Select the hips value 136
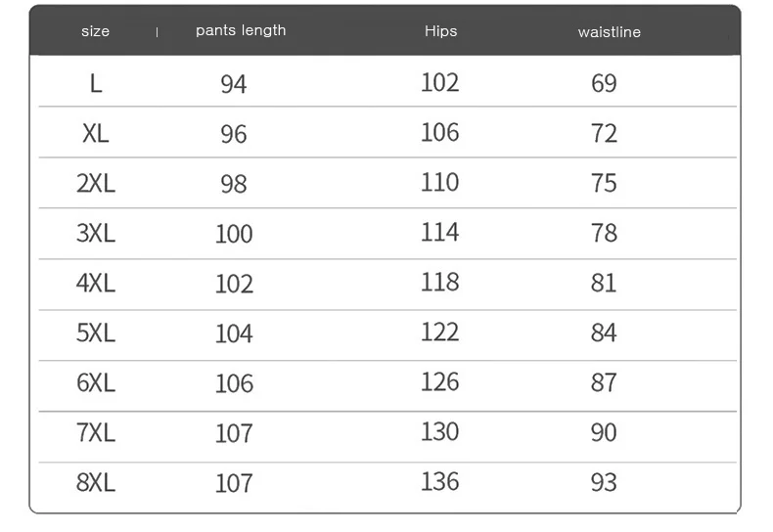This screenshot has height=532, width=773. coord(439,481)
